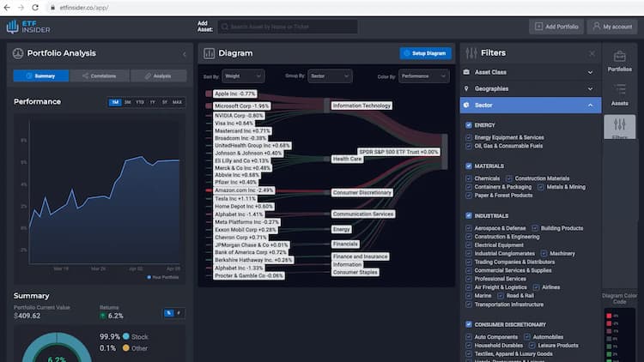Switch returns to percent toggle

[169, 313]
